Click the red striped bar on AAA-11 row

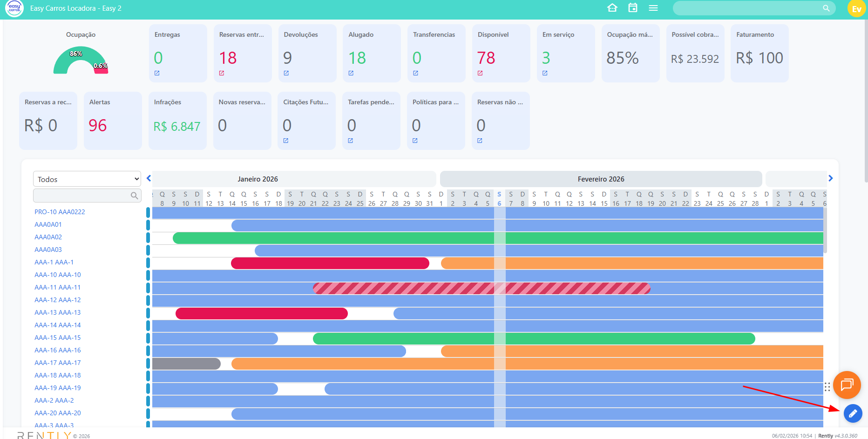(x=481, y=289)
